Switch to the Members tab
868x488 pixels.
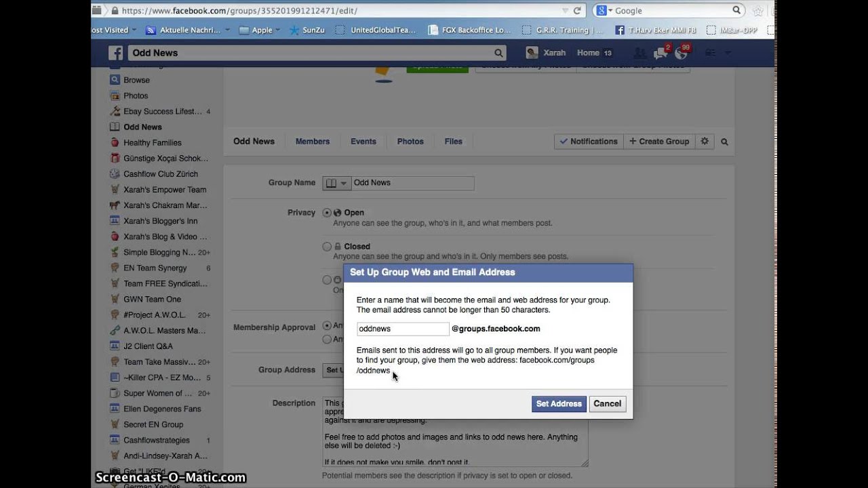click(x=313, y=142)
